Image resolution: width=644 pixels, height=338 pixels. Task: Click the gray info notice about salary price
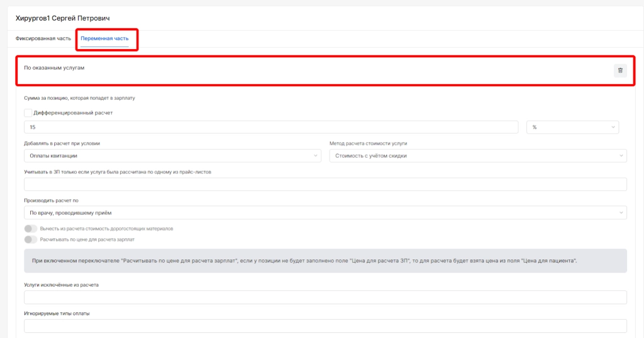325,260
